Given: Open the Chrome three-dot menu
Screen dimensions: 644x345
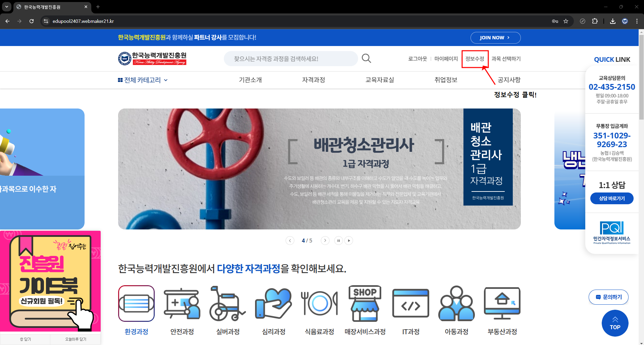Looking at the screenshot, I should 637,21.
